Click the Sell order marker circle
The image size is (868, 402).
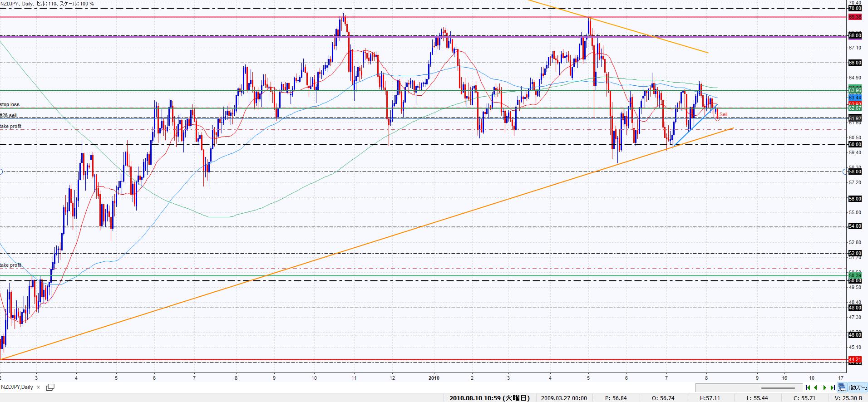(x=717, y=118)
